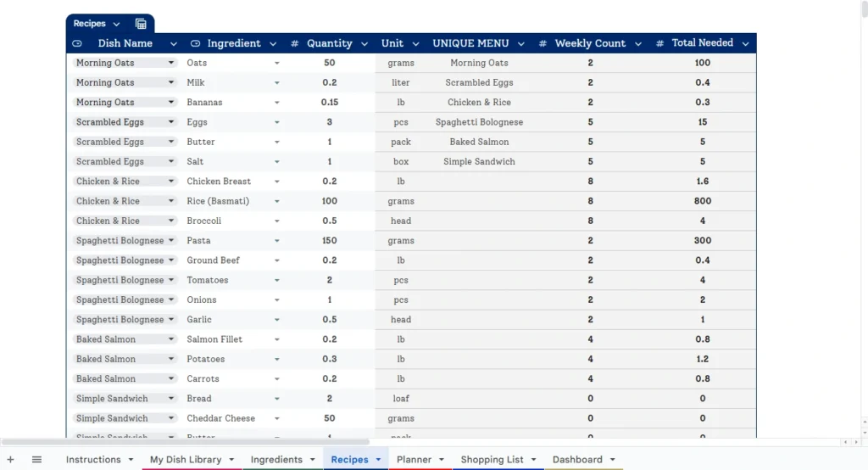868x470 pixels.
Task: Open Shopping List tab options arrow
Action: point(533,460)
